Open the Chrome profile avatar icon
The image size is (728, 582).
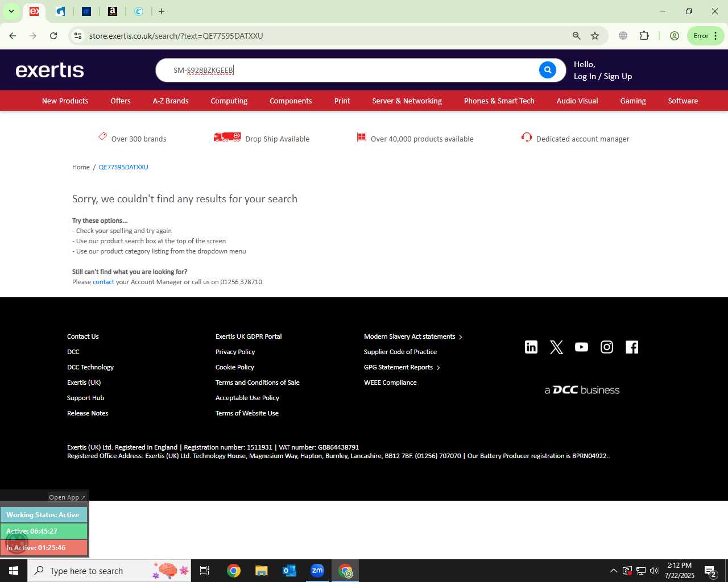pyautogui.click(x=675, y=36)
